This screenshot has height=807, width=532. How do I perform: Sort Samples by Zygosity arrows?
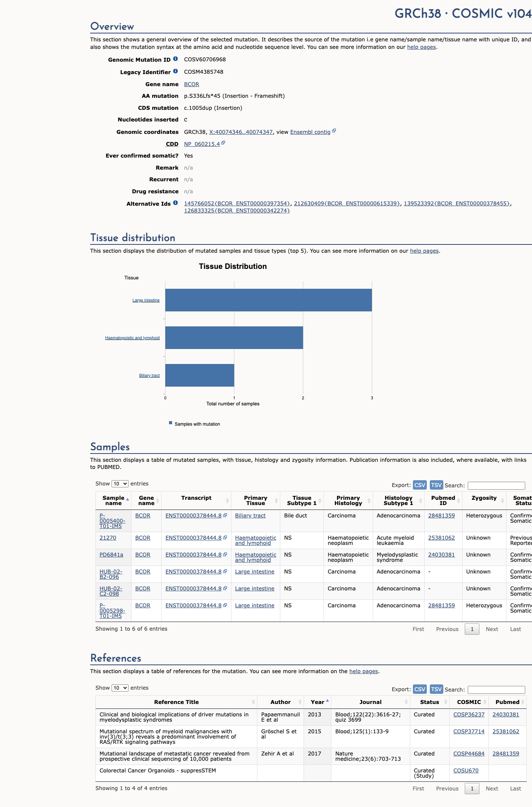click(x=502, y=501)
